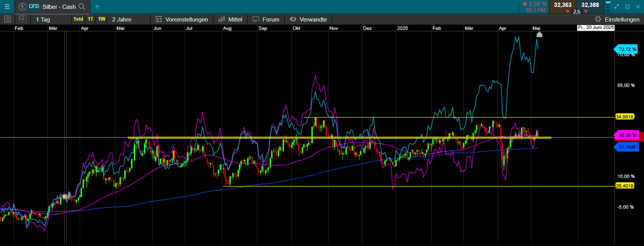644x246 pixels.
Task: Select the 1W quick interval
Action: 101,19
